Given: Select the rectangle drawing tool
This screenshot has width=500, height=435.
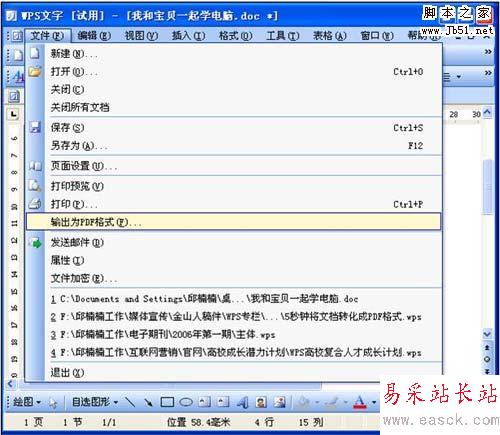Looking at the screenshot, I should (167, 402).
